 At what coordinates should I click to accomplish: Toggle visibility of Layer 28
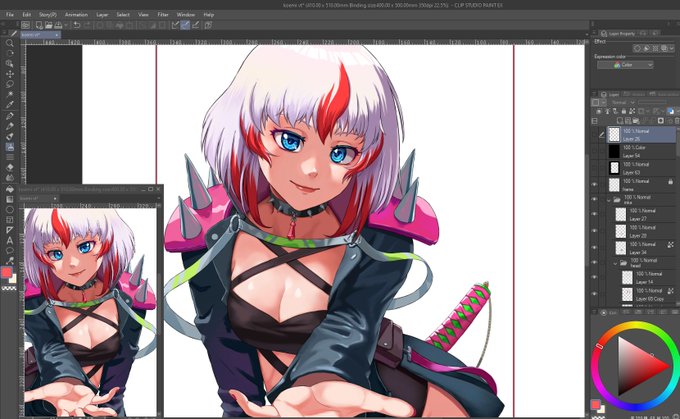[595, 231]
